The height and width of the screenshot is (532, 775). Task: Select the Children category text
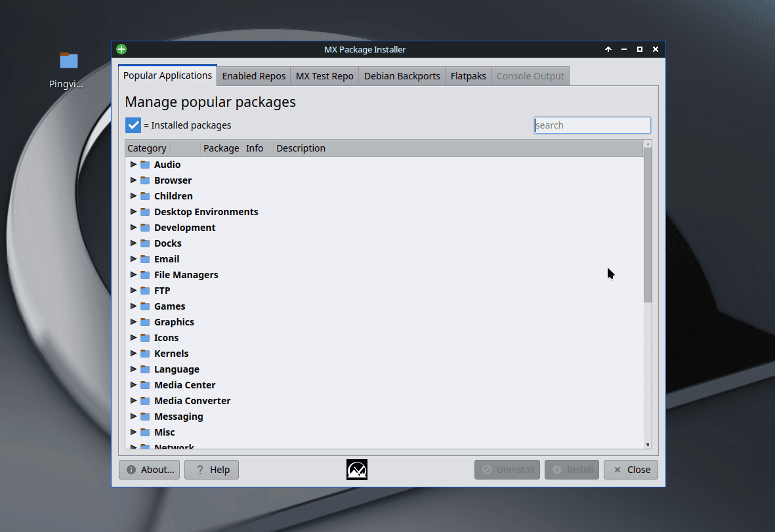(x=173, y=196)
